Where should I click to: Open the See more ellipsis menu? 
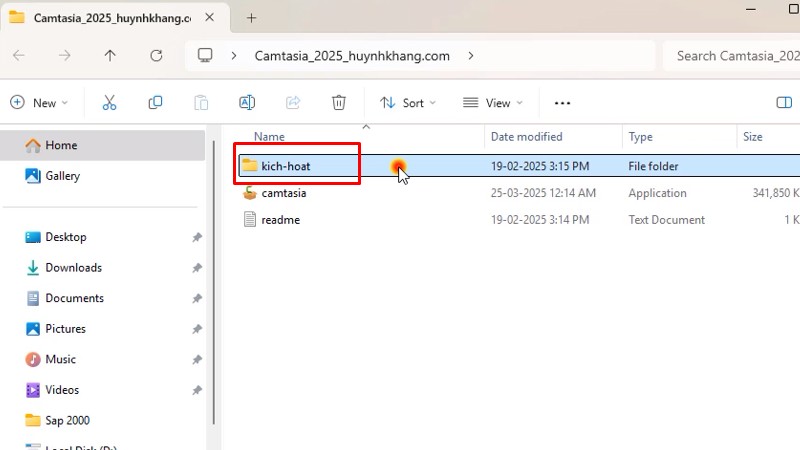[562, 103]
